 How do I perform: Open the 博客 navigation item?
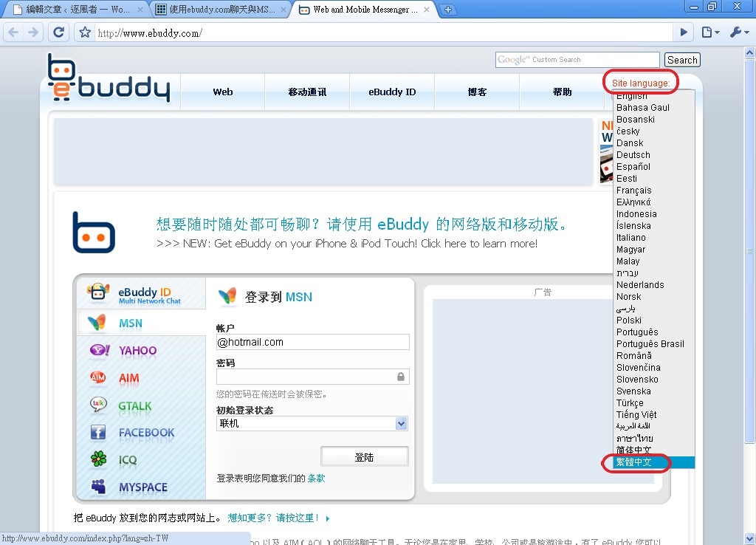click(x=477, y=92)
